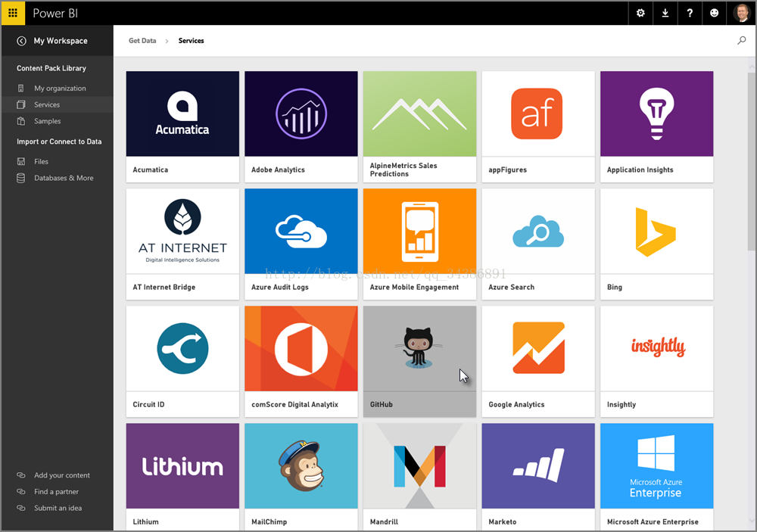Viewport: 757px width, 532px height.
Task: Open the user profile picture
Action: (x=741, y=13)
